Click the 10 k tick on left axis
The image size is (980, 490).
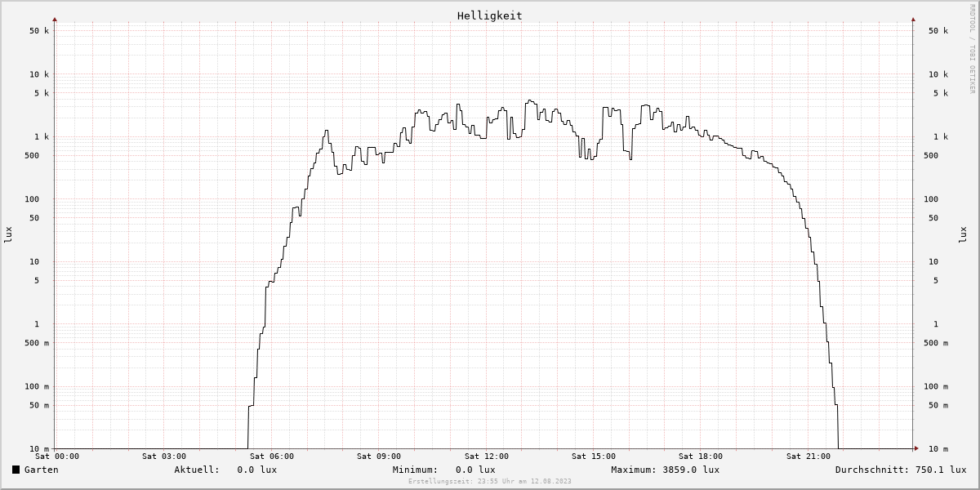click(38, 74)
